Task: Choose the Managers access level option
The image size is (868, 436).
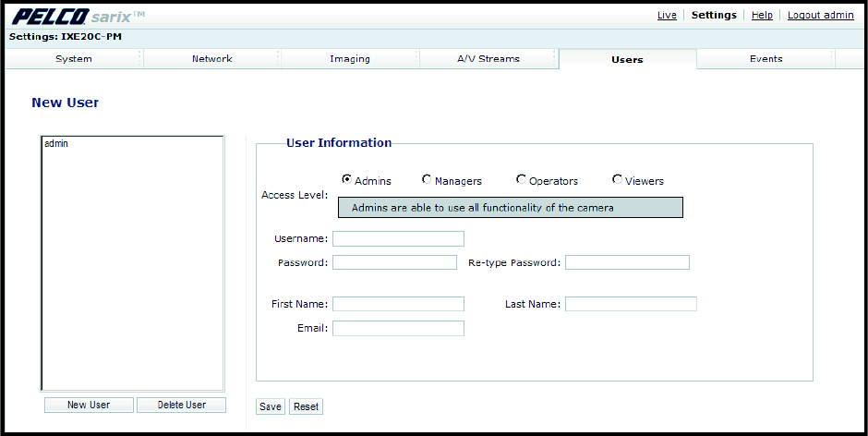Action: (427, 180)
